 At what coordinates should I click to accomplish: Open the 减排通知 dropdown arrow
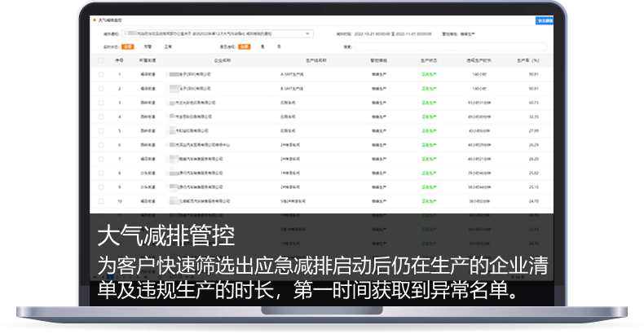coord(308,34)
